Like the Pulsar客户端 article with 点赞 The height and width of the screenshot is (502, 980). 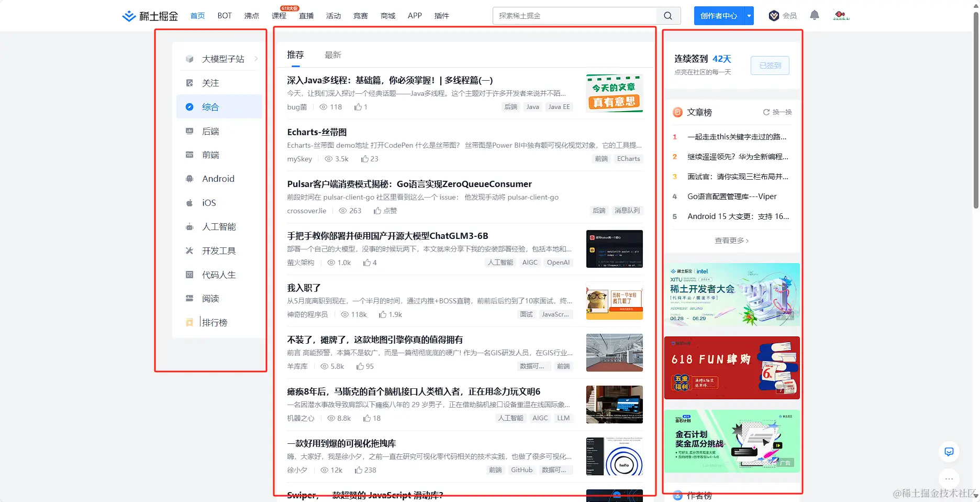385,211
